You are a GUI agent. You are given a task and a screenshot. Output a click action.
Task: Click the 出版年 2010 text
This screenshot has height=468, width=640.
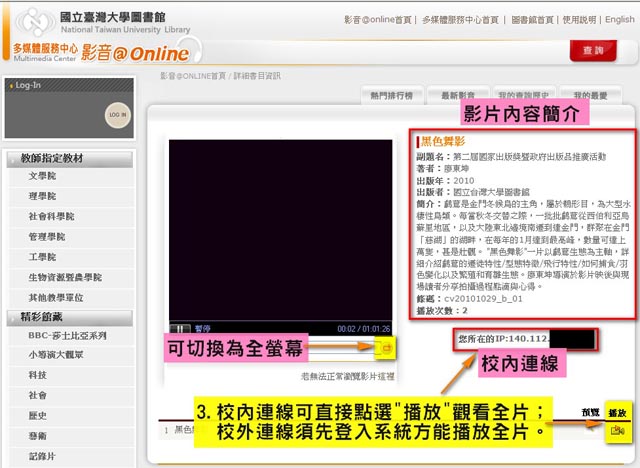pyautogui.click(x=445, y=180)
